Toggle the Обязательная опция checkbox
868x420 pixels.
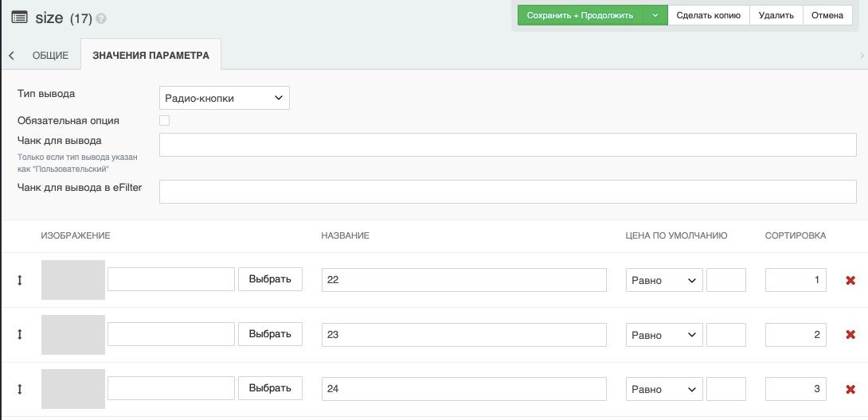(x=165, y=121)
